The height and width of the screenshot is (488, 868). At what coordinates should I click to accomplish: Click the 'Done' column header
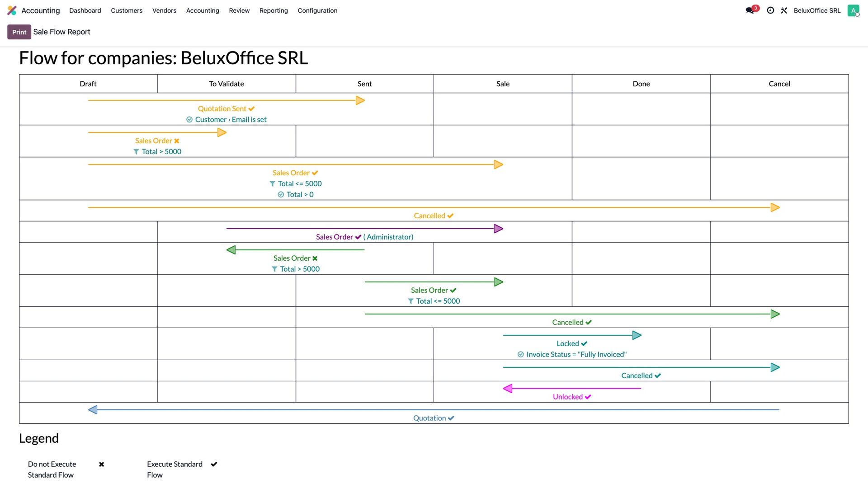[641, 84]
